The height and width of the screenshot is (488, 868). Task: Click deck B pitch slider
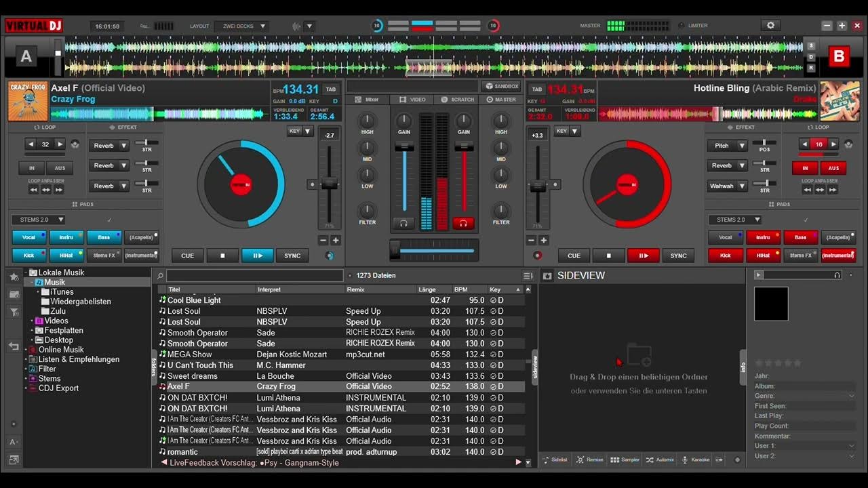tap(537, 186)
